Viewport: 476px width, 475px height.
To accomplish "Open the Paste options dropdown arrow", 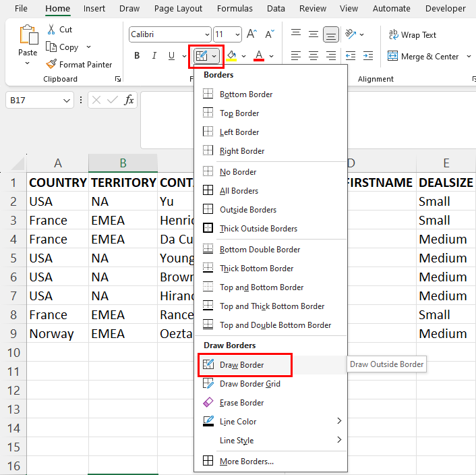I will pos(28,63).
